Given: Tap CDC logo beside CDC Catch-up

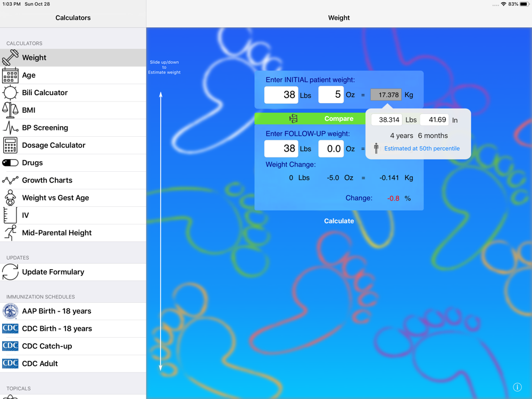Looking at the screenshot, I should point(10,346).
